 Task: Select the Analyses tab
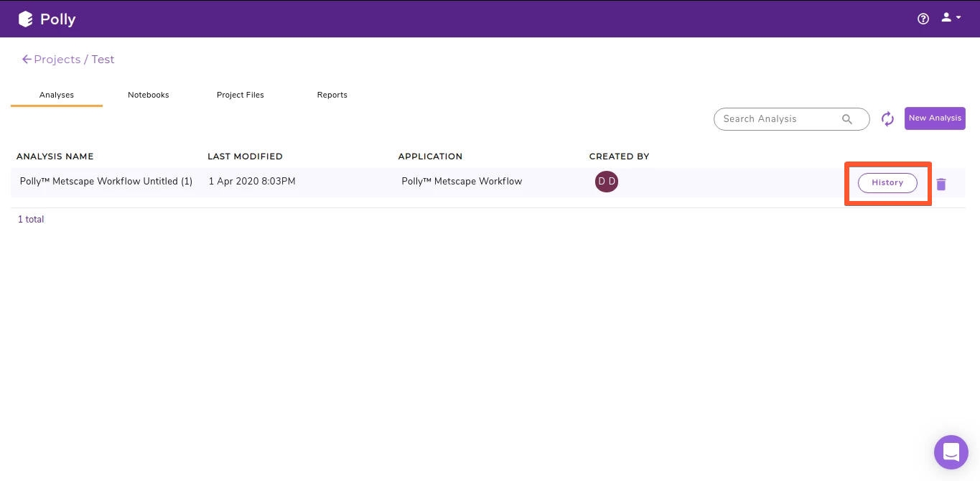click(56, 94)
